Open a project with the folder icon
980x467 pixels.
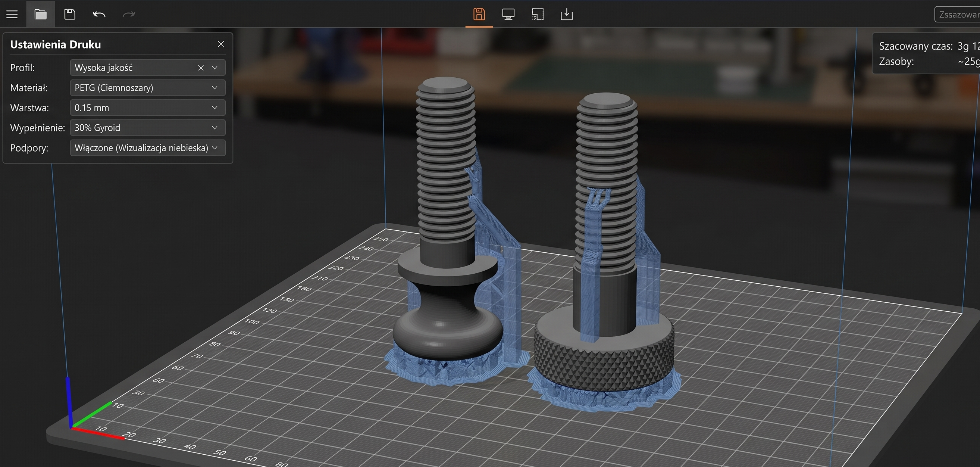(40, 15)
